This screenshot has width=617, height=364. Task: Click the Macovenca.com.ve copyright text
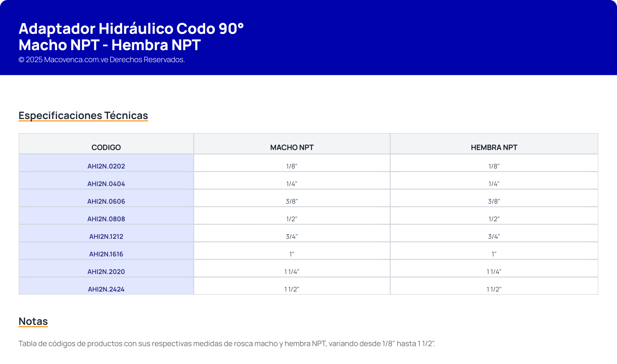pos(101,59)
